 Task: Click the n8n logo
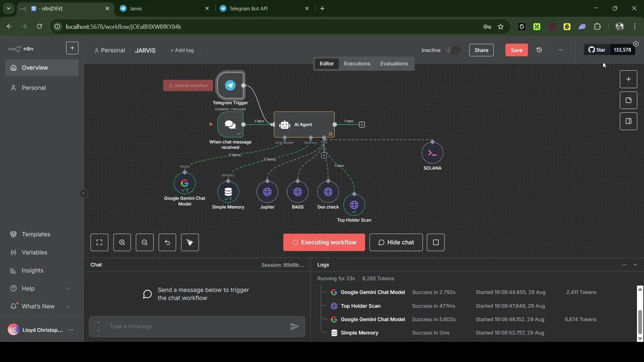21,49
